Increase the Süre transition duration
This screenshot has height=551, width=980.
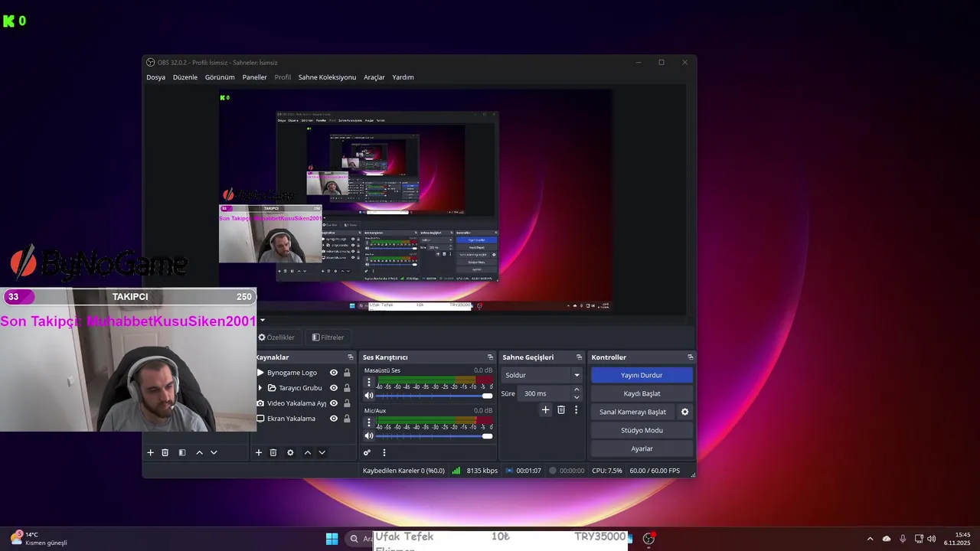point(577,390)
